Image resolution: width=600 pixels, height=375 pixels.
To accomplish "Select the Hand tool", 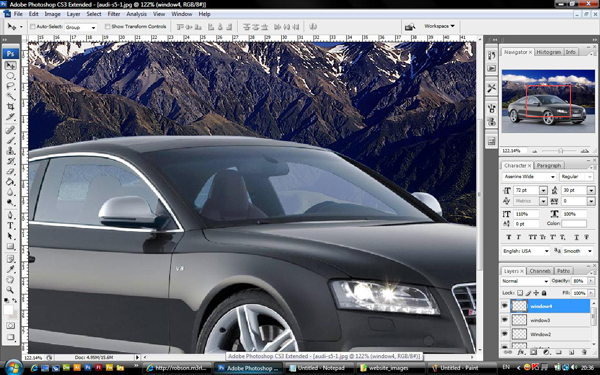I will 10,280.
